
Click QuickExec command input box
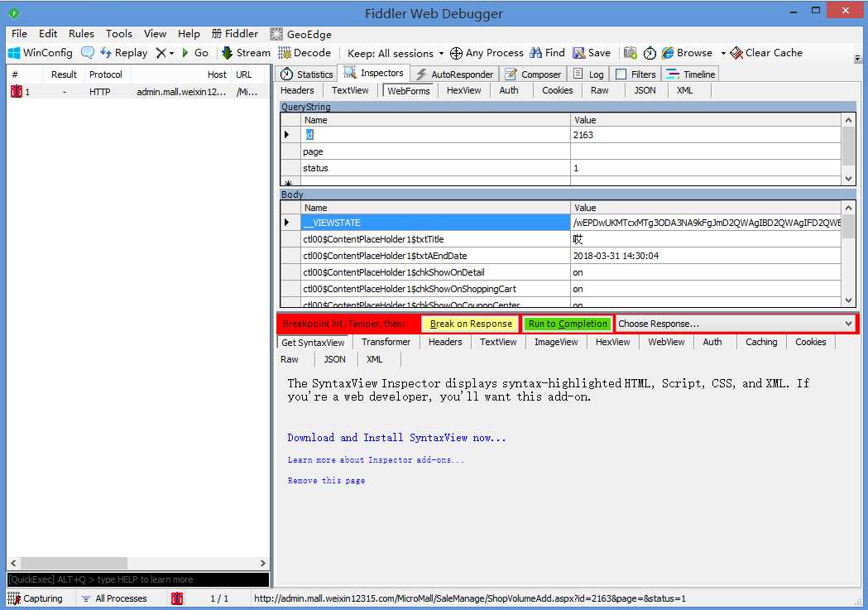point(138,579)
